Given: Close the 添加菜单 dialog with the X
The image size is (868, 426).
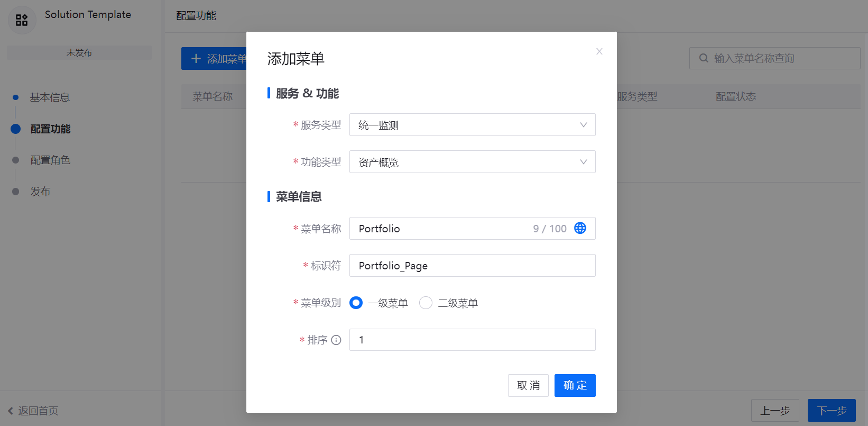Looking at the screenshot, I should [x=599, y=51].
